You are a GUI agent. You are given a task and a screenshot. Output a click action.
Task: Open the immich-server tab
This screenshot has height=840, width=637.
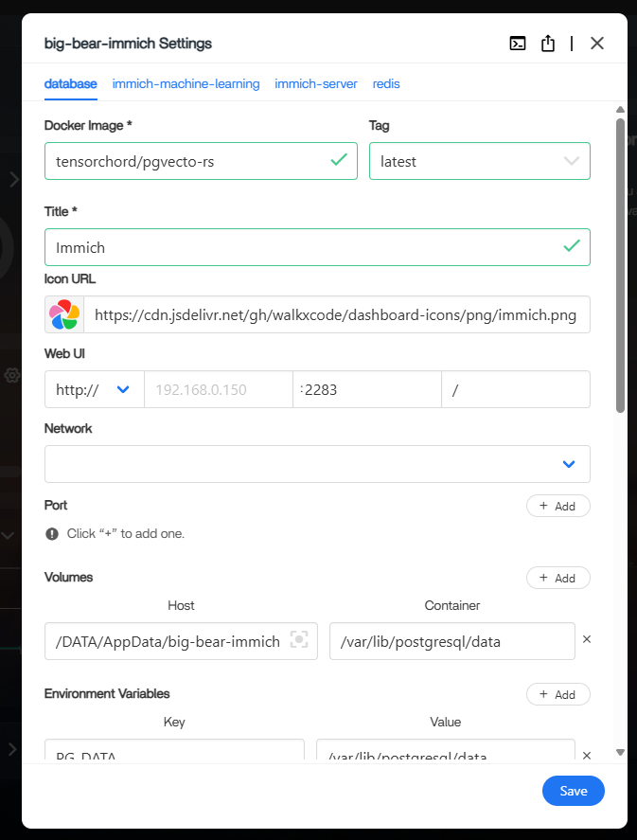pos(316,84)
